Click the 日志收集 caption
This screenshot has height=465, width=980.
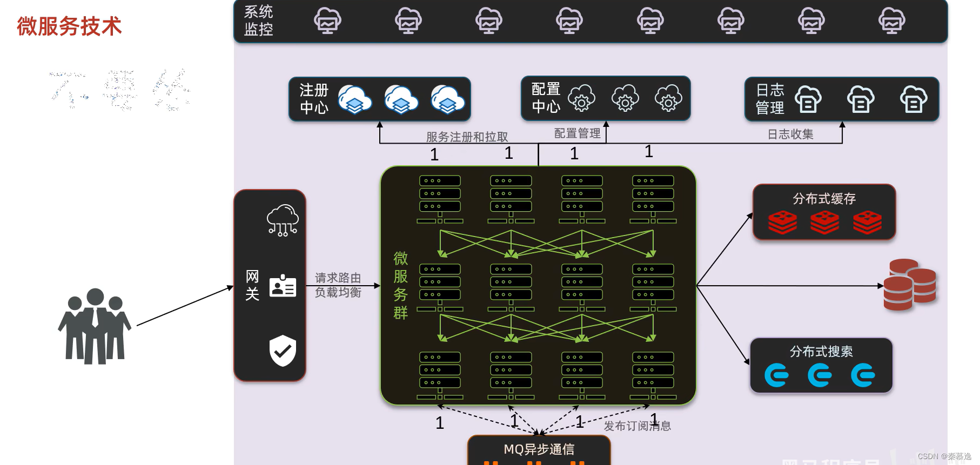[x=790, y=134]
